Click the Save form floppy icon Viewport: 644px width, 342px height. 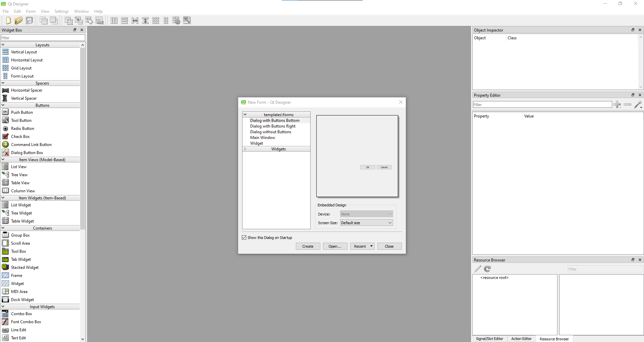click(30, 20)
